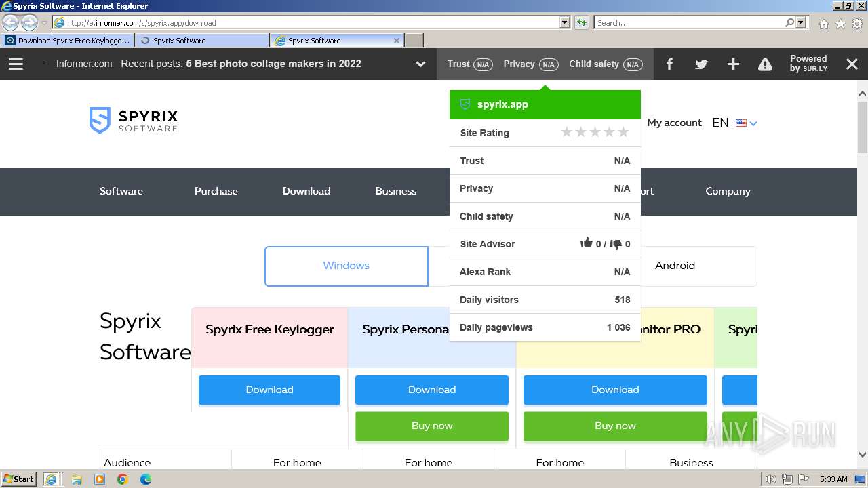The image size is (868, 488).
Task: Click the warning report icon
Action: 765,64
